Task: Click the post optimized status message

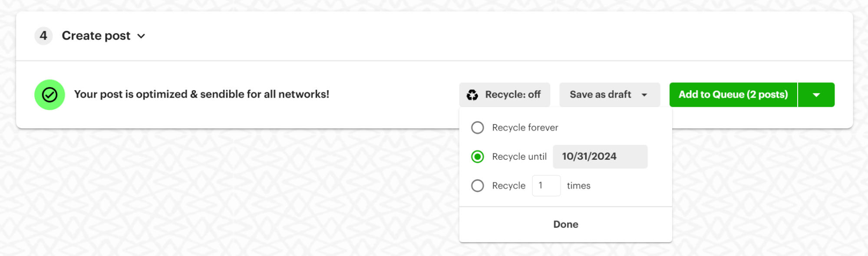Action: tap(201, 94)
